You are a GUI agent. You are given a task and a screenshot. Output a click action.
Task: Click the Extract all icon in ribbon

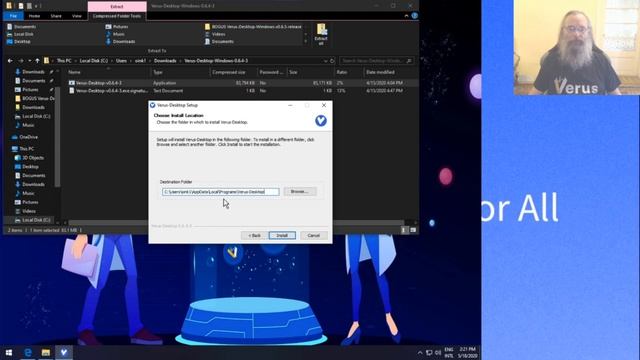coord(321,34)
